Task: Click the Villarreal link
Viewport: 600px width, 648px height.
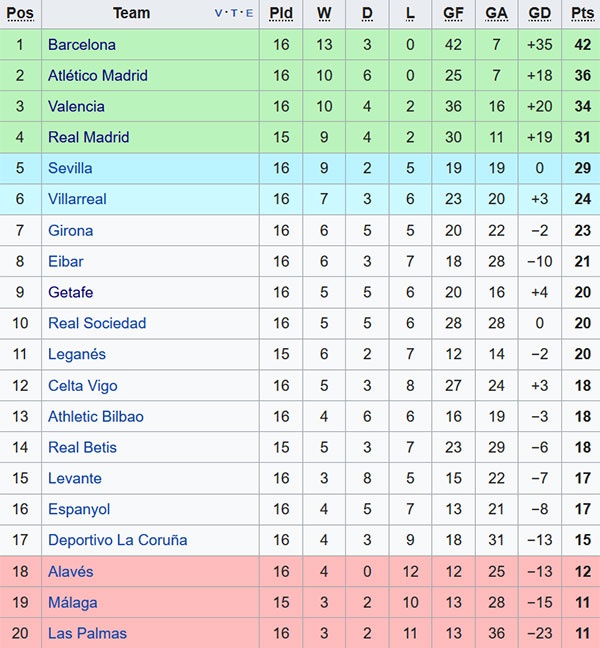Action: pos(77,200)
